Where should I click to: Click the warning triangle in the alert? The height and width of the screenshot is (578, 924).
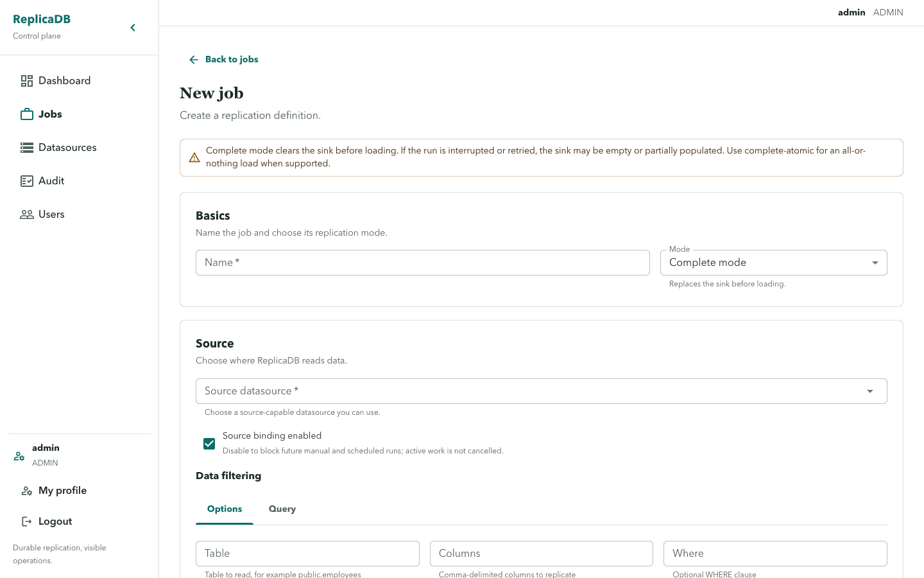pos(194,157)
